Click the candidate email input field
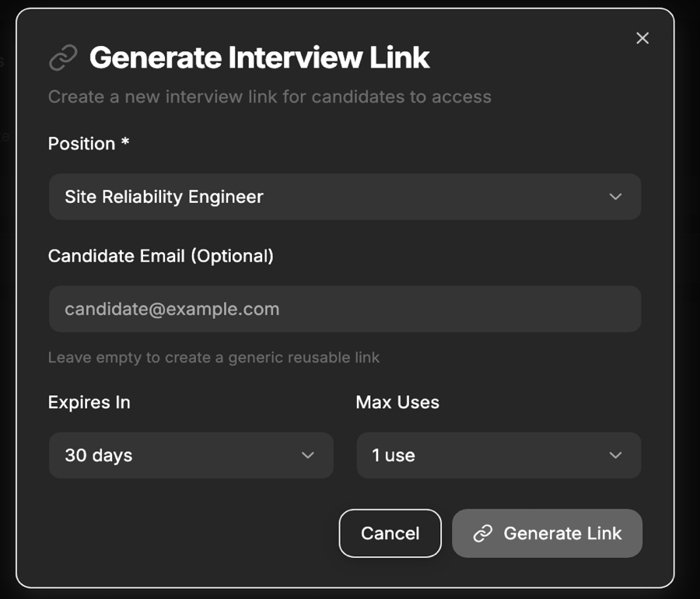The height and width of the screenshot is (599, 700). point(345,309)
